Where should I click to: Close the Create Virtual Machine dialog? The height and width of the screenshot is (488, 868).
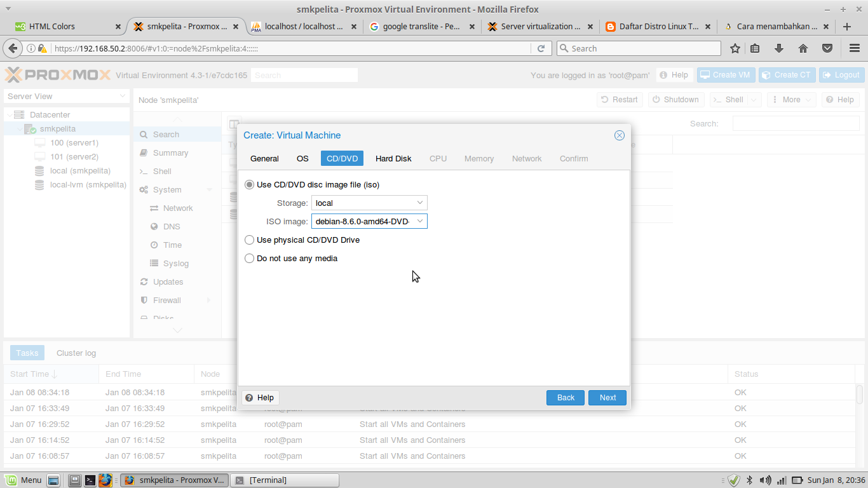(620, 135)
